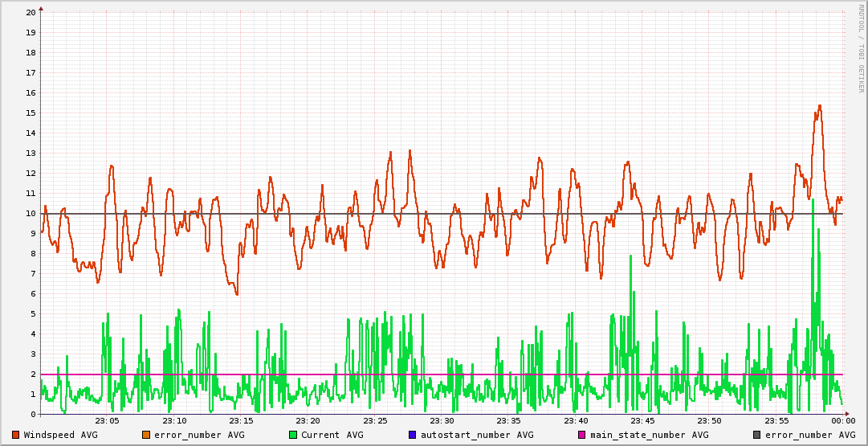
Task: Click the red Windspeed legend swatch
Action: 16,435
